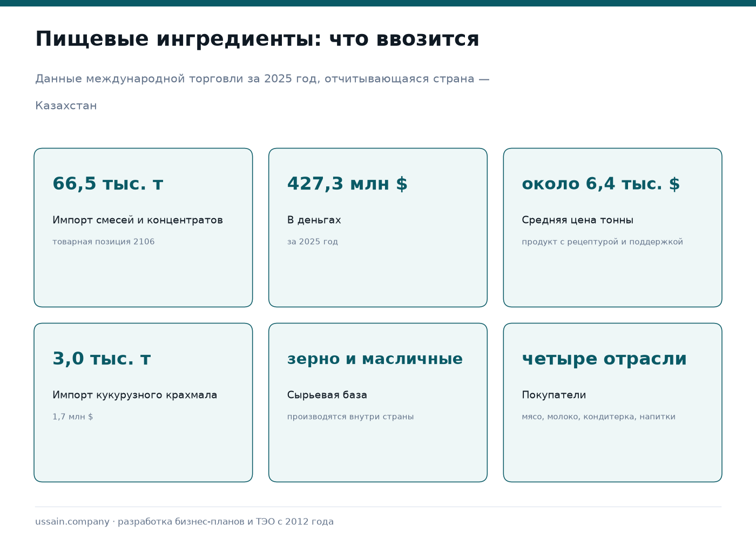Click the 'зерно и масличные' headline
This screenshot has height=540, width=756.
click(375, 359)
